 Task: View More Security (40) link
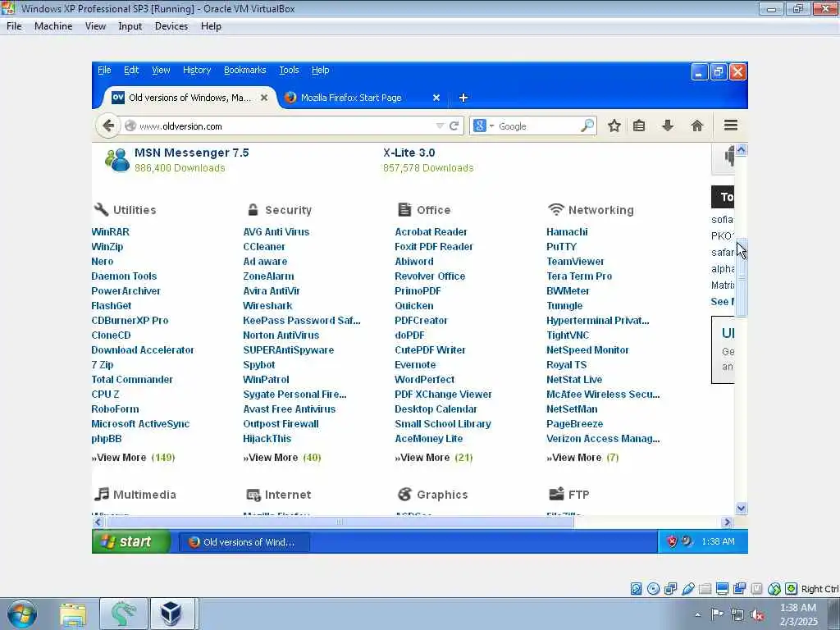pos(282,458)
